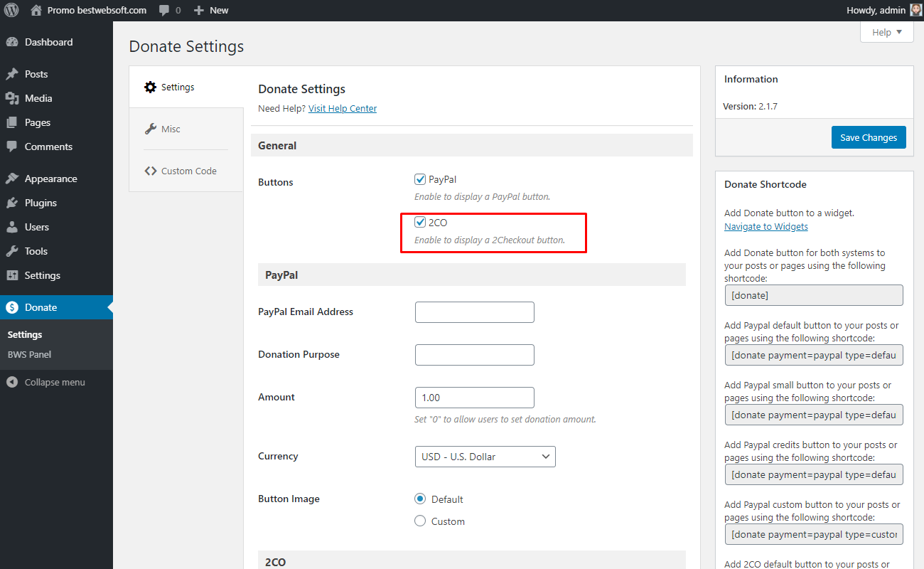924x569 pixels.
Task: Switch to the Misc tab
Action: tap(186, 129)
